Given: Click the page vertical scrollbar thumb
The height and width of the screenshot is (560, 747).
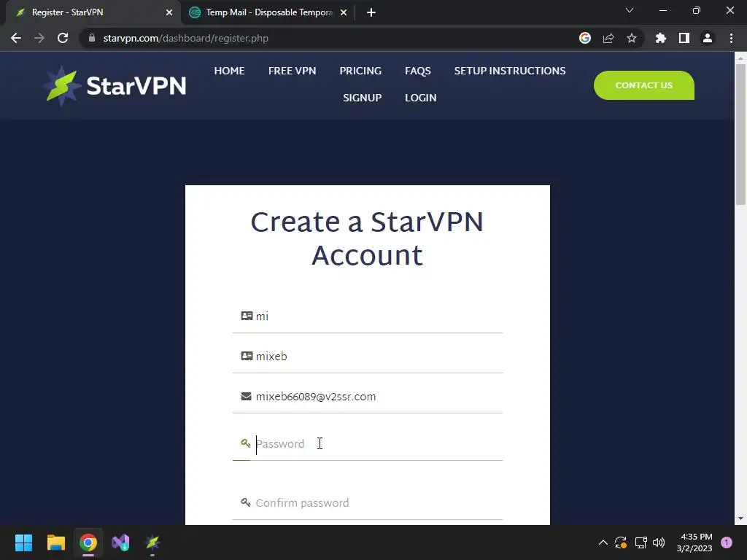Looking at the screenshot, I should click(740, 133).
